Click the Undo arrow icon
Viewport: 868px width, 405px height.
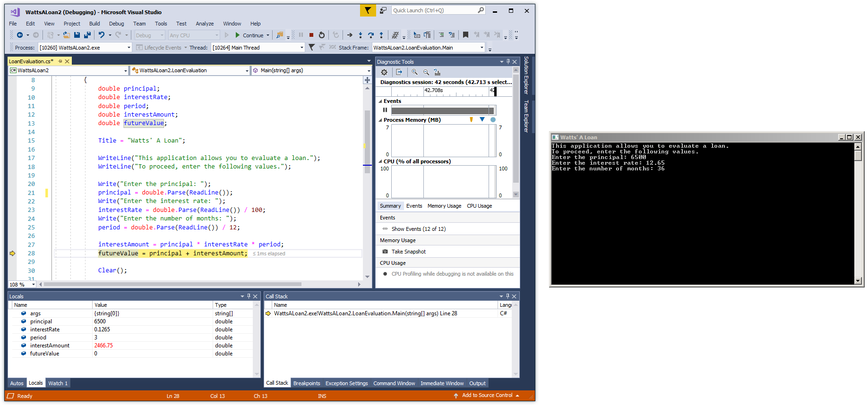tap(102, 35)
